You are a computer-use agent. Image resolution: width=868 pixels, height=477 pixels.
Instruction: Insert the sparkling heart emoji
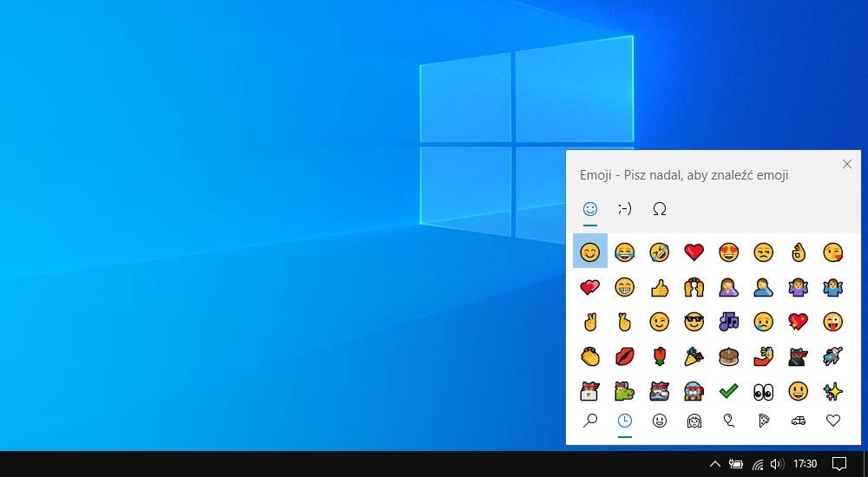(x=799, y=322)
